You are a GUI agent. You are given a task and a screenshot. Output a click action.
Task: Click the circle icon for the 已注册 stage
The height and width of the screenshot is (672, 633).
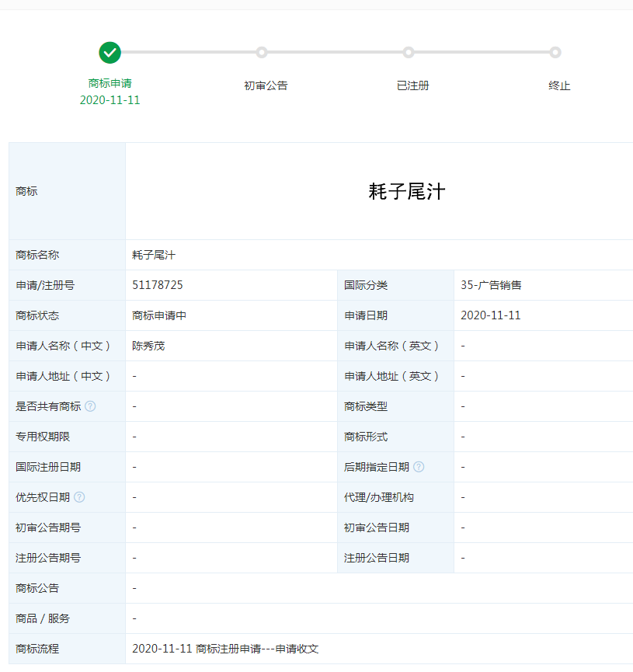[409, 52]
